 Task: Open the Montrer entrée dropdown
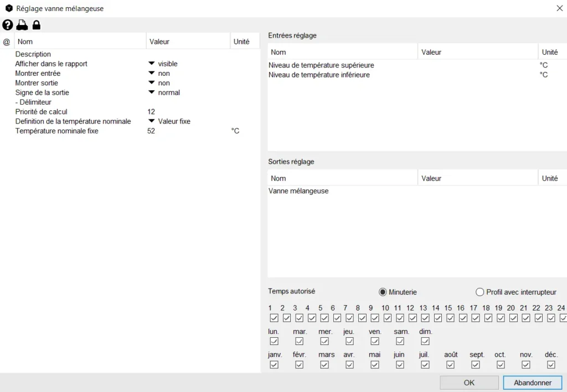[x=151, y=73]
